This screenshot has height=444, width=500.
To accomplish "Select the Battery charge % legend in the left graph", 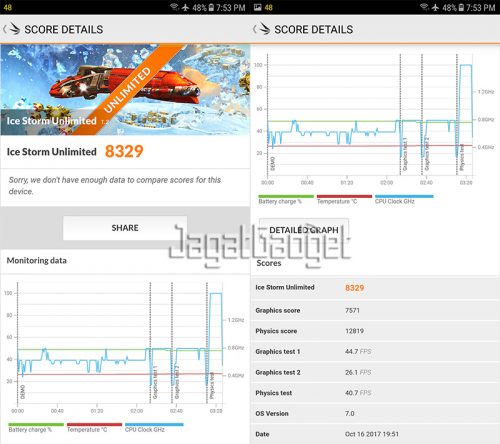I will pos(36,427).
